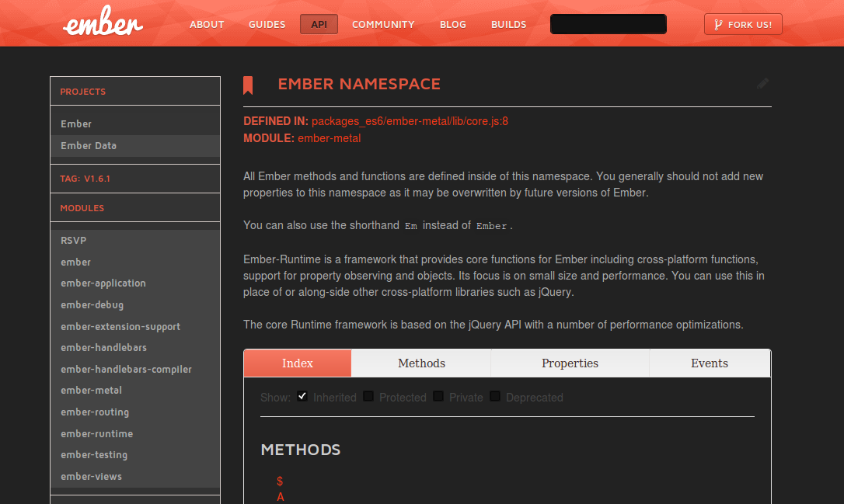The image size is (844, 504).
Task: Enable the Protected checkbox
Action: tap(368, 396)
